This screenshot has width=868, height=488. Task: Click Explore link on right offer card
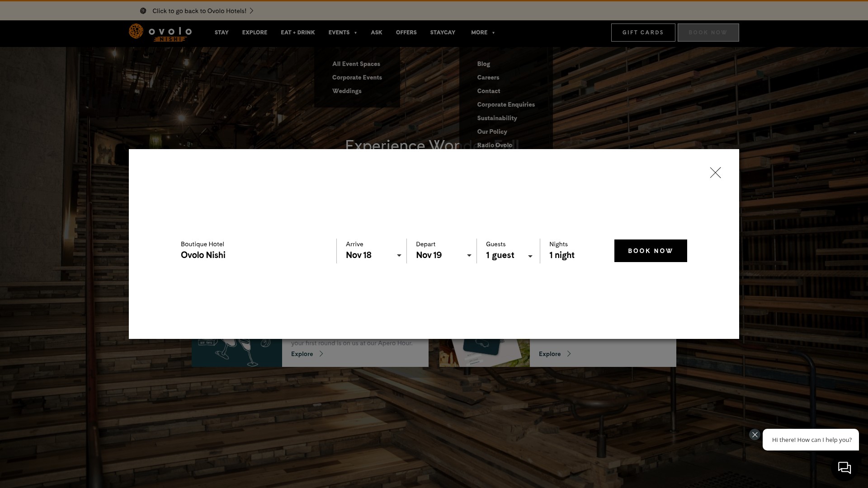pos(555,354)
